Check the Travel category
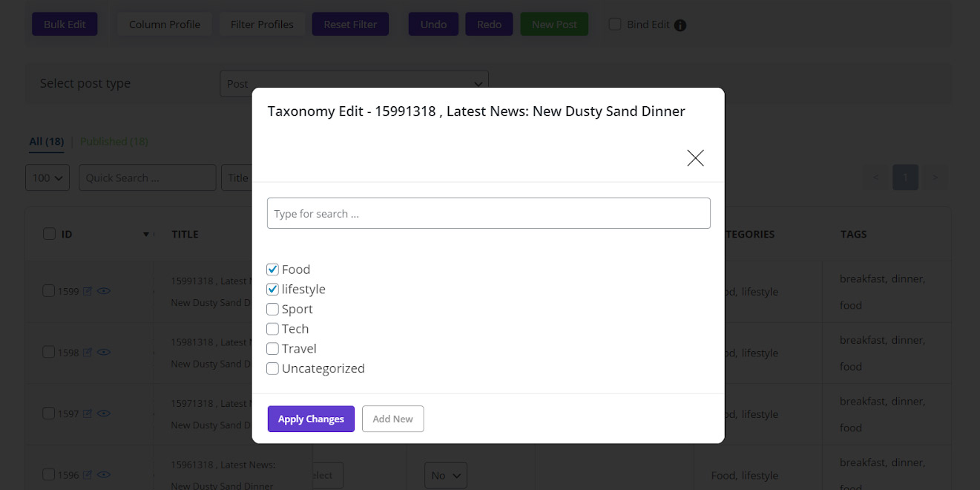This screenshot has height=490, width=980. click(x=272, y=349)
